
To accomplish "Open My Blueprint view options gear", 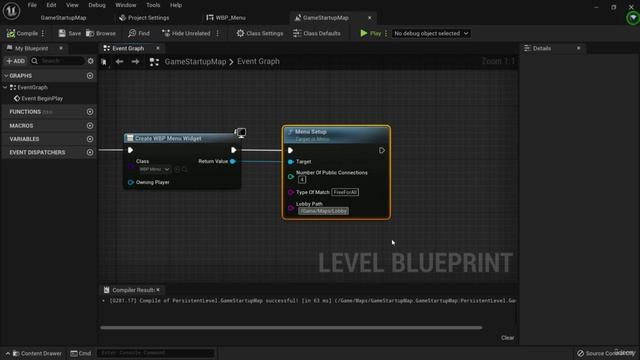I will 91,61.
